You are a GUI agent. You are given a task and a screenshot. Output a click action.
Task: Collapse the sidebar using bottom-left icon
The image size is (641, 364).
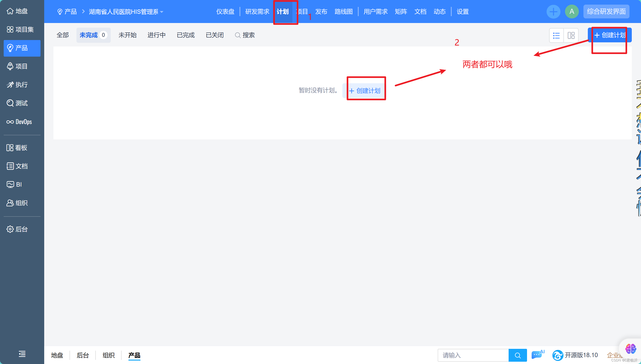[22, 354]
